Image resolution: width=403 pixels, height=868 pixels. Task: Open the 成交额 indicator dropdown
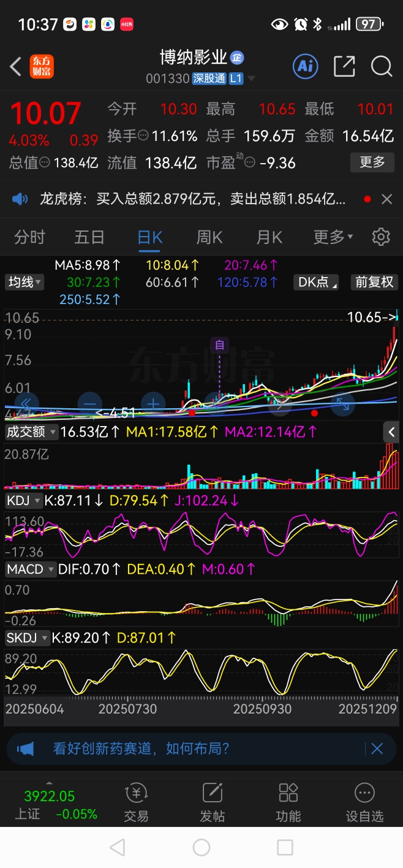(31, 432)
